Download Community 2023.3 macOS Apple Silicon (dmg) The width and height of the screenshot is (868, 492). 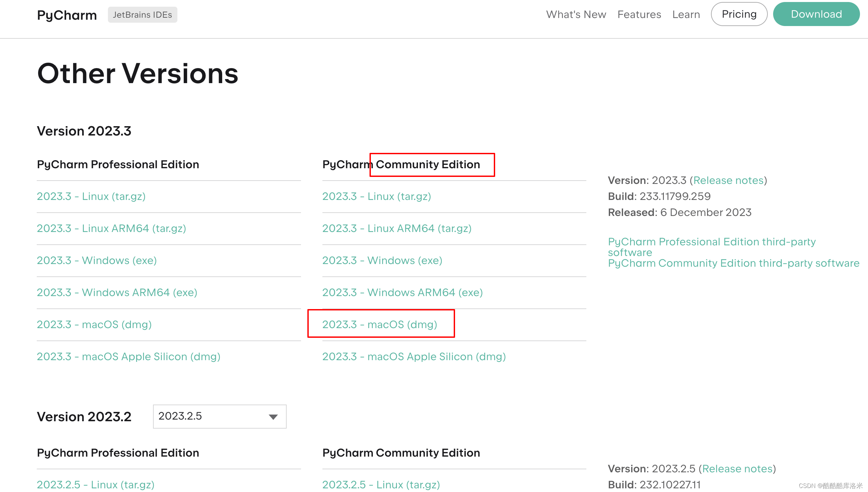pos(414,357)
